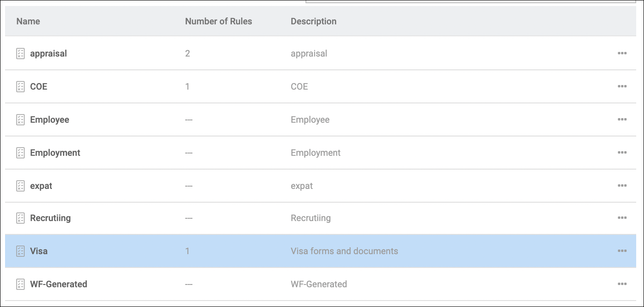Open the Recrutiing rule set name
Viewport: 644px width, 307px height.
(51, 218)
